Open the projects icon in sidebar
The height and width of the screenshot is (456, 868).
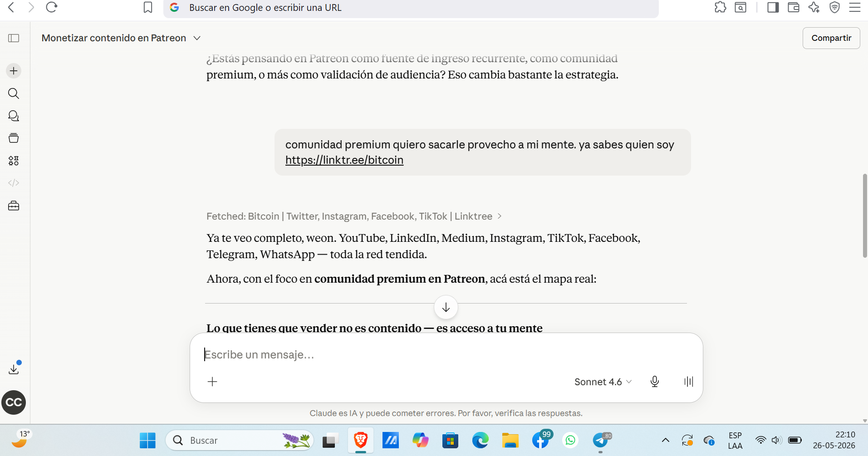click(14, 138)
